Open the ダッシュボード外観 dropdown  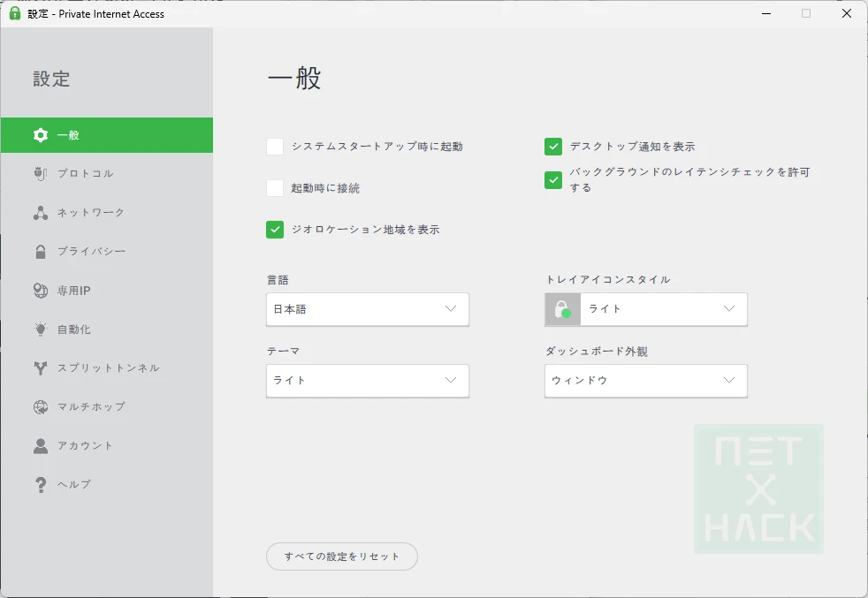click(645, 381)
